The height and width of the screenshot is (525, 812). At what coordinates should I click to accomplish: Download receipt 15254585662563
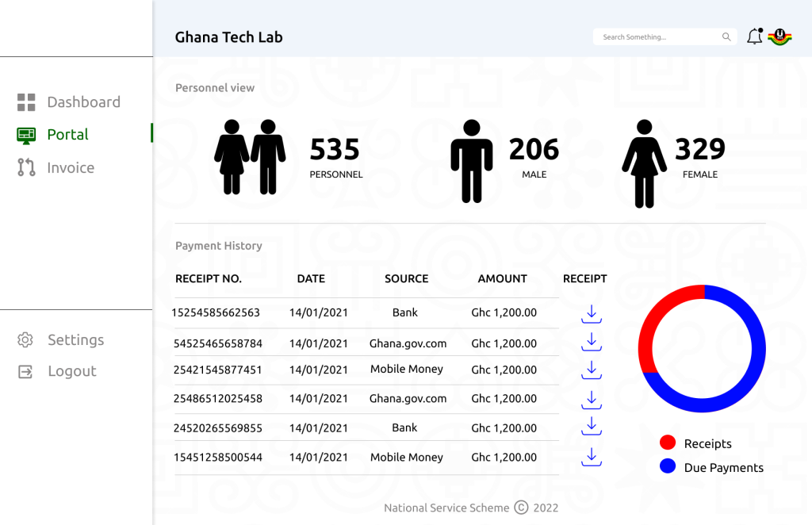pos(591,314)
